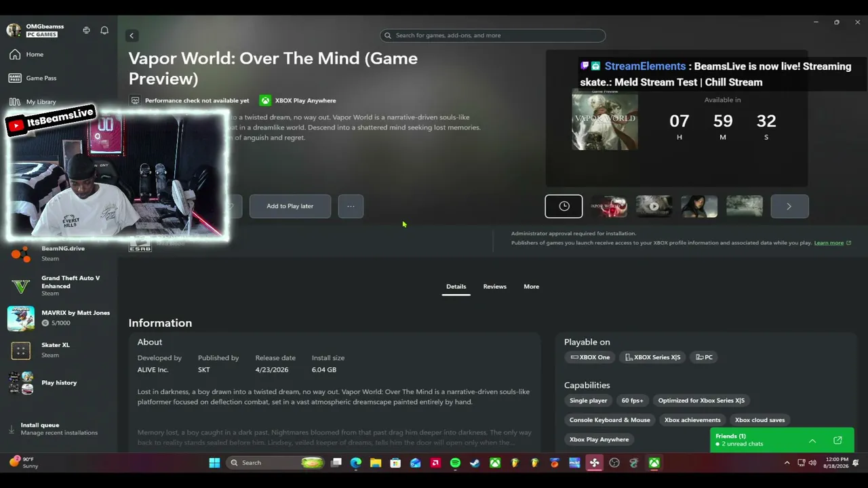This screenshot has width=868, height=488.
Task: Open Skater XL from the sidebar
Action: tap(58, 350)
